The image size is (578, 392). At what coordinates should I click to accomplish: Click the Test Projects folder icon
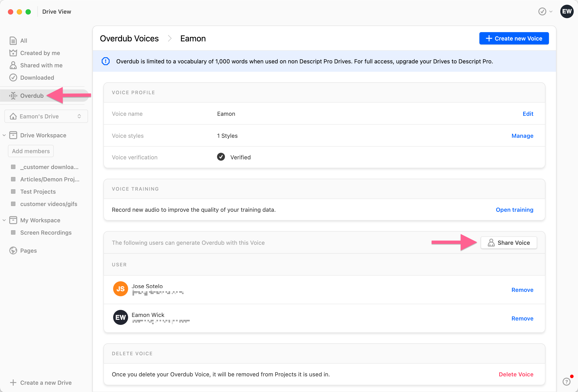[13, 191]
